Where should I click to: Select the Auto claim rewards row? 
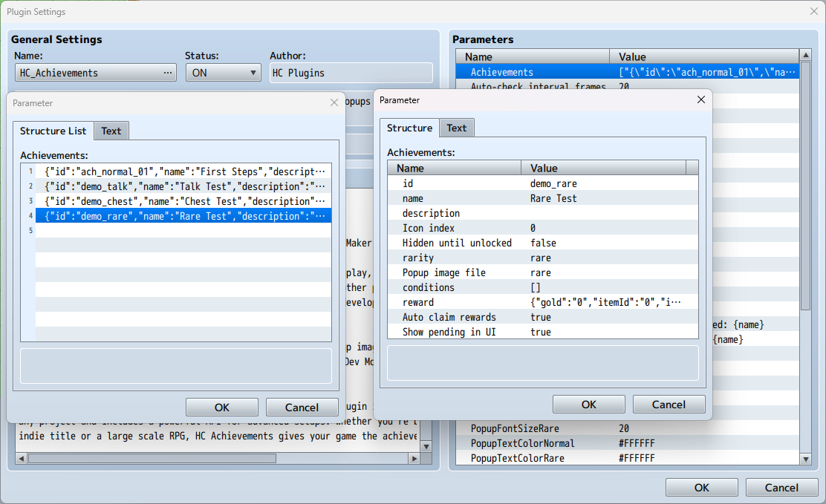coord(542,317)
